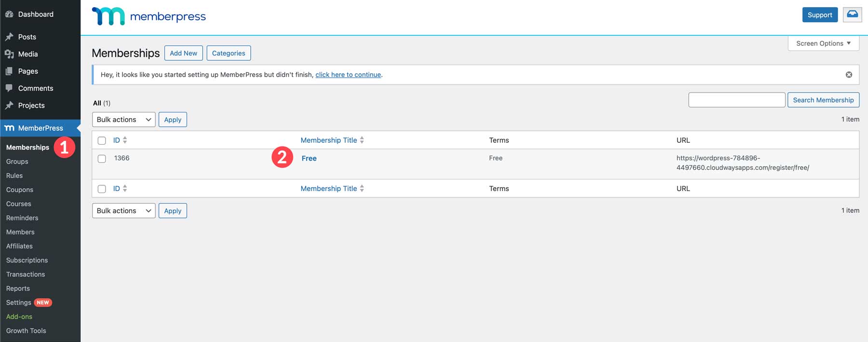Image resolution: width=868 pixels, height=342 pixels.
Task: Go to Subscriptions in the sidebar
Action: coord(27,260)
